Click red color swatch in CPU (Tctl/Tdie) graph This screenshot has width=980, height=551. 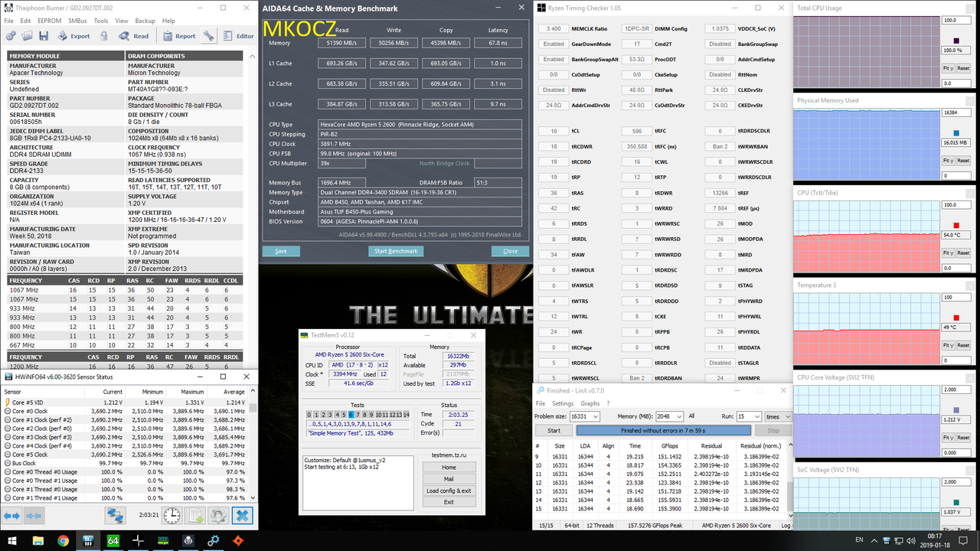point(955,225)
